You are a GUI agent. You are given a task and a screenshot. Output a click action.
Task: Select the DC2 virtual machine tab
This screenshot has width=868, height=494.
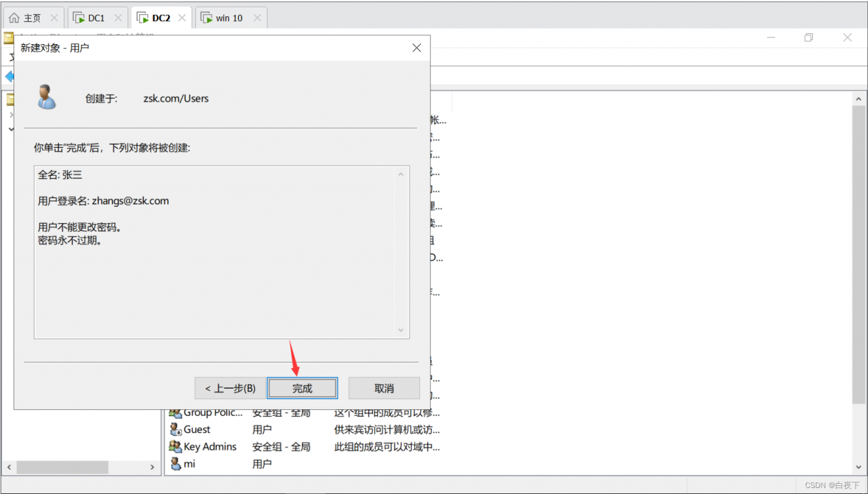tap(161, 18)
